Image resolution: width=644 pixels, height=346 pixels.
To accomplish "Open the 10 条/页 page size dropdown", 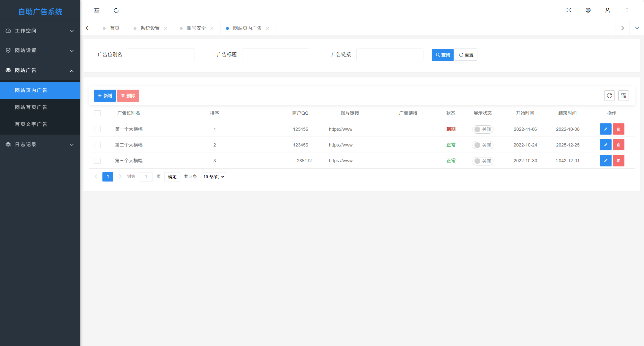I will coord(213,177).
